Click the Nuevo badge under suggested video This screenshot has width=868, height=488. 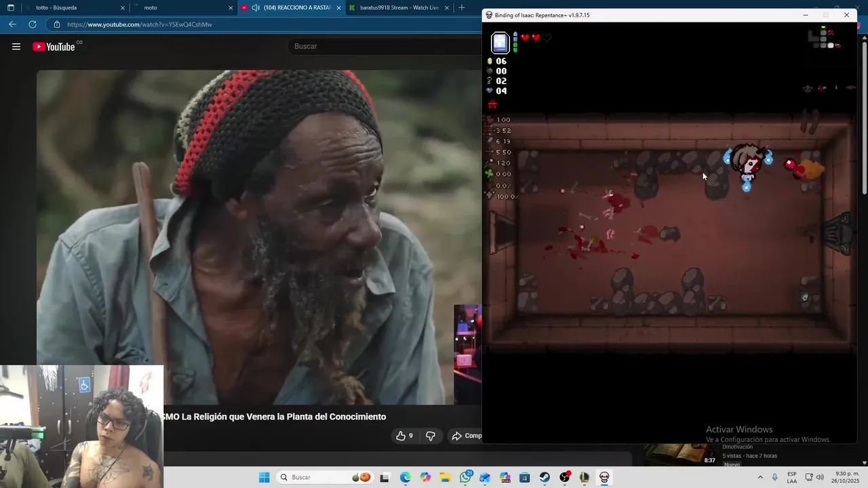[732, 464]
